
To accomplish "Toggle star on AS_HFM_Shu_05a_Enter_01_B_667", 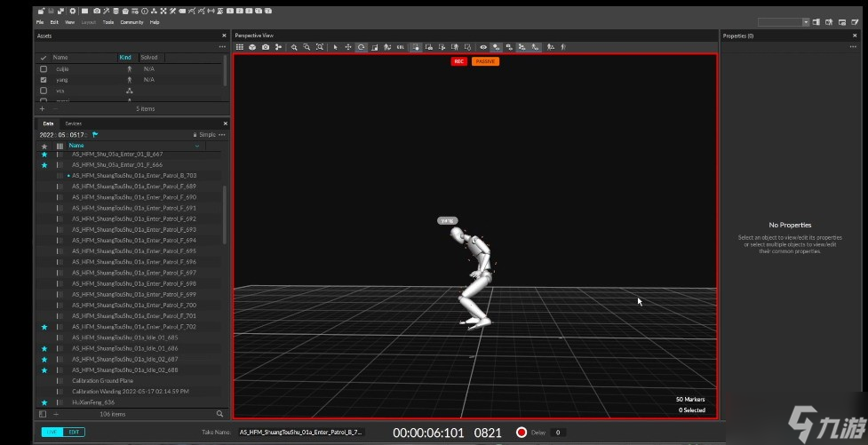I will tap(44, 155).
